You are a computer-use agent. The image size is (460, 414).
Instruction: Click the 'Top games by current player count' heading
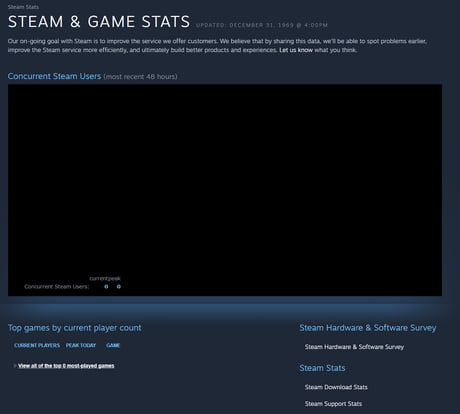tap(75, 328)
